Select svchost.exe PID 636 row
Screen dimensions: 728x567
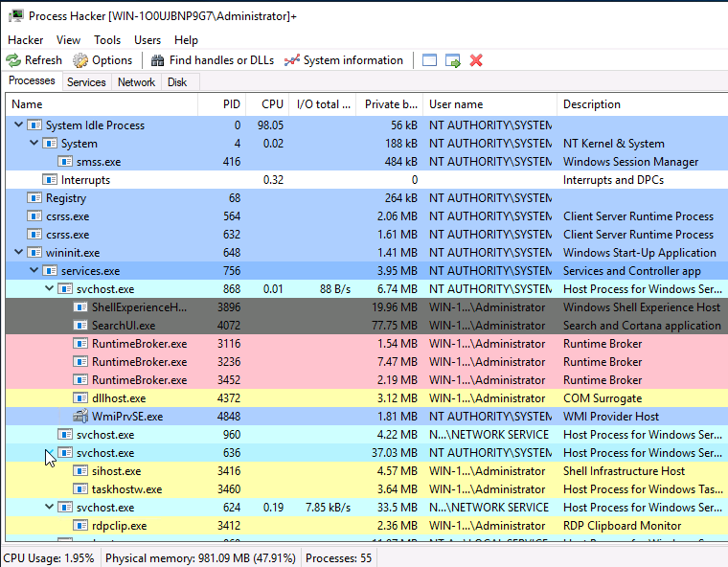point(367,453)
